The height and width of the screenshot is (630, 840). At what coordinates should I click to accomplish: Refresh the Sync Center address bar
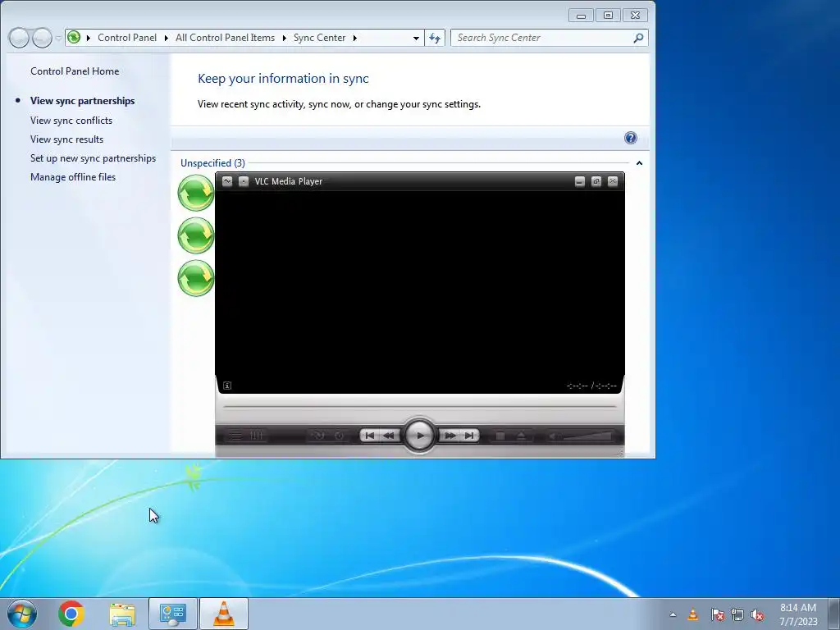[435, 38]
